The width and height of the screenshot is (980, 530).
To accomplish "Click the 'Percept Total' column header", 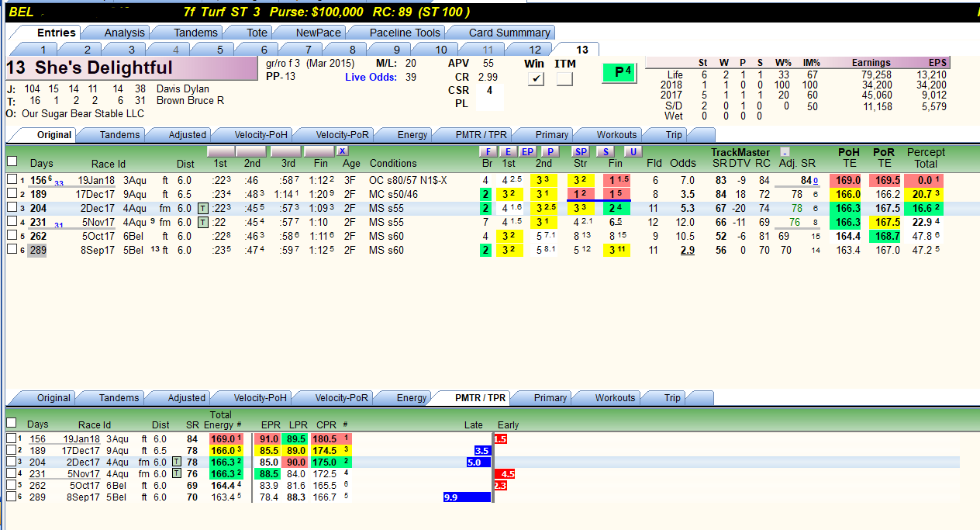I will pyautogui.click(x=926, y=158).
